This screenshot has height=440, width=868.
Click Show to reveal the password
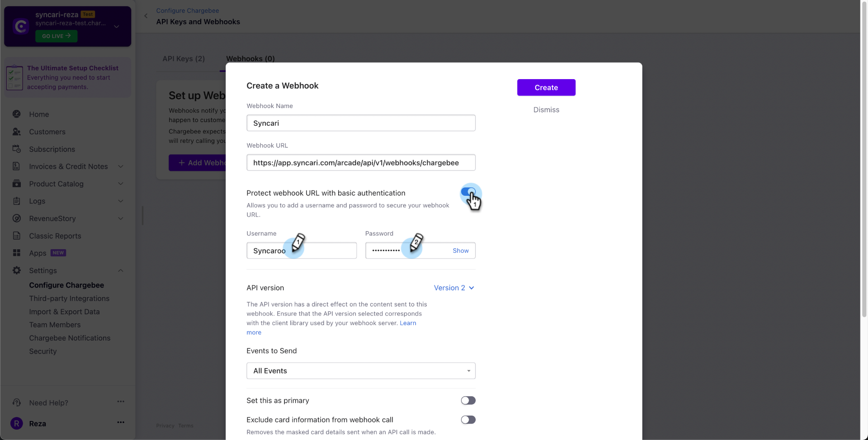460,250
